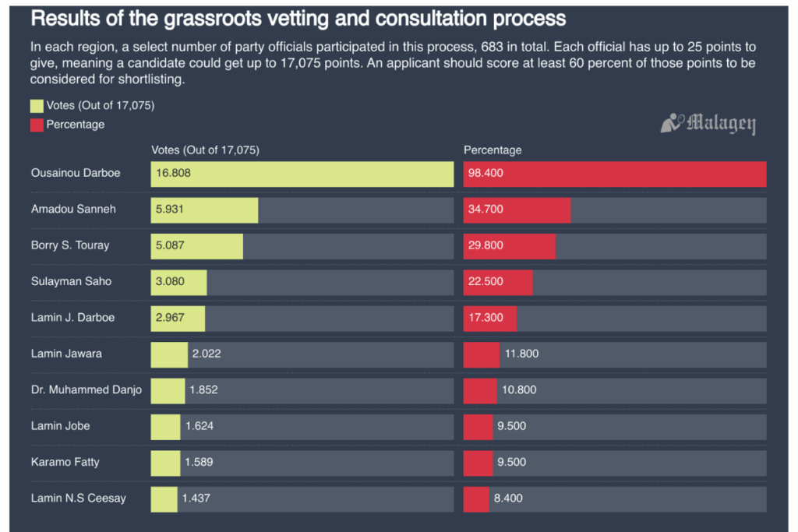This screenshot has width=798, height=532.
Task: Click Ousainou Darboe's 16.808 votes bar
Action: pyautogui.click(x=302, y=174)
